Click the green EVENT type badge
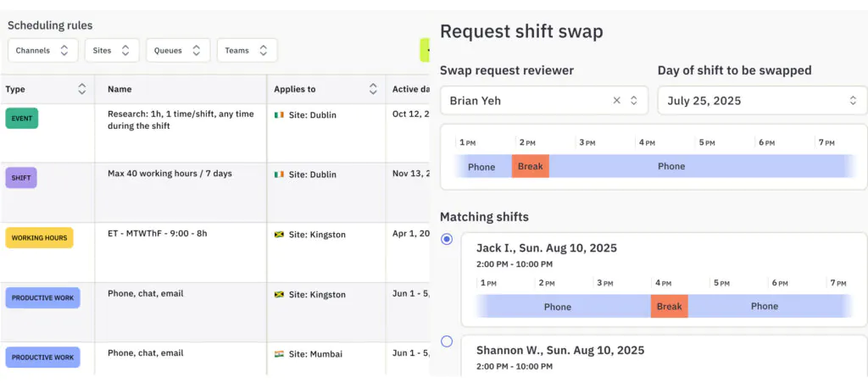The height and width of the screenshot is (388, 868). 21,119
